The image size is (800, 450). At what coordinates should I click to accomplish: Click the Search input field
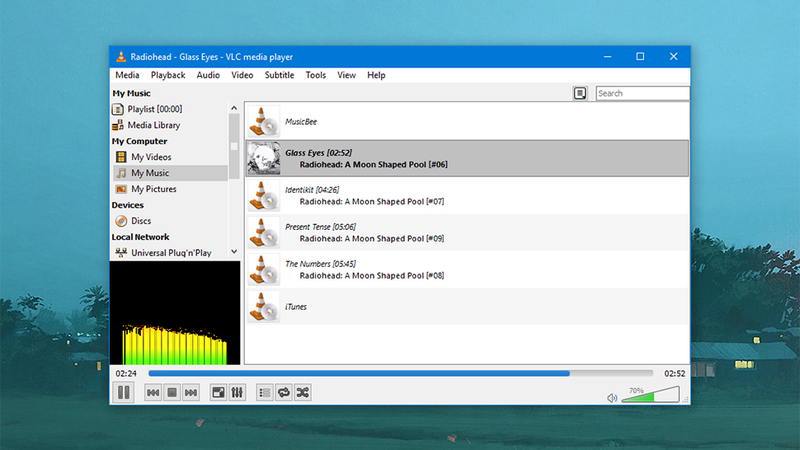click(x=642, y=93)
